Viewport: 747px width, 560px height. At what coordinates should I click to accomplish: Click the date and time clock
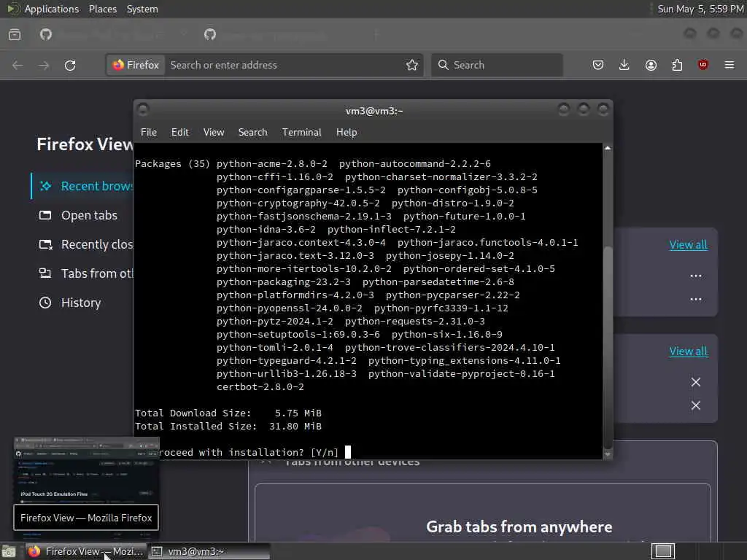(700, 9)
